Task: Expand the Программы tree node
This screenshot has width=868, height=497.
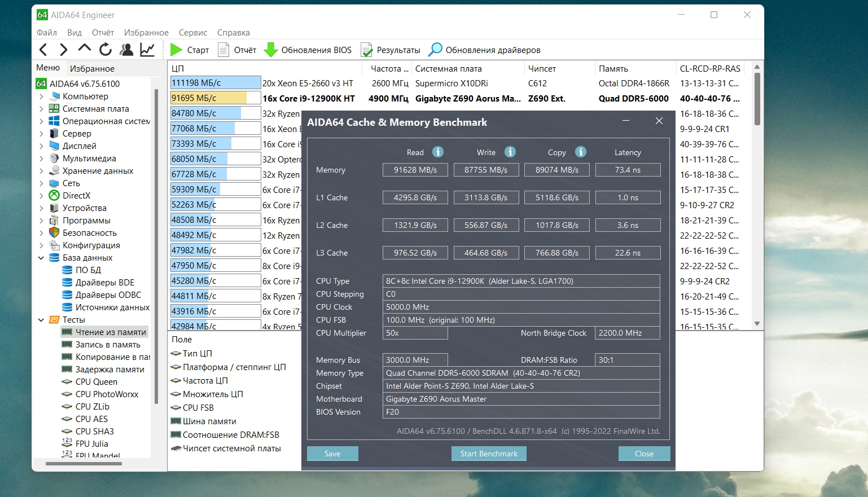Action: [x=41, y=221]
